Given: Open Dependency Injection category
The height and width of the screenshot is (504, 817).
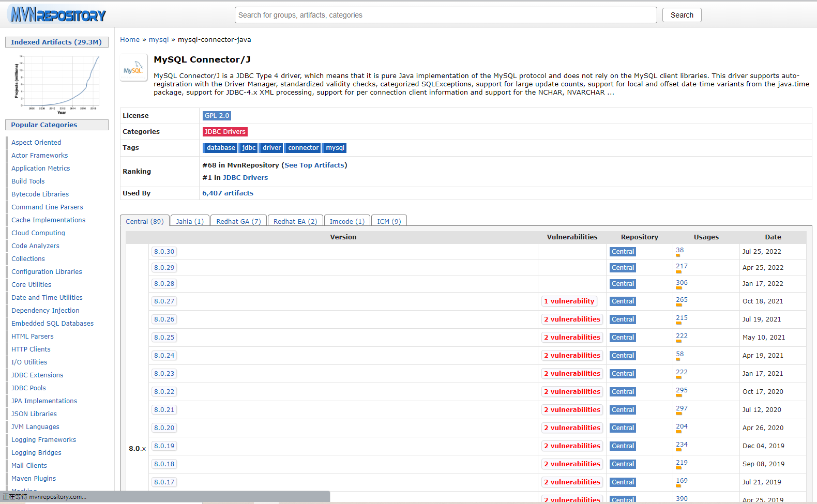Looking at the screenshot, I should pyautogui.click(x=46, y=311).
